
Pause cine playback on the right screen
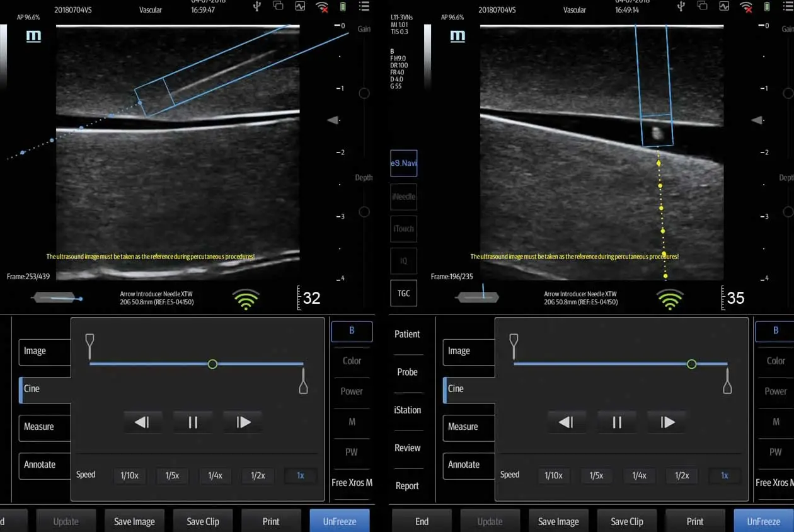[617, 422]
